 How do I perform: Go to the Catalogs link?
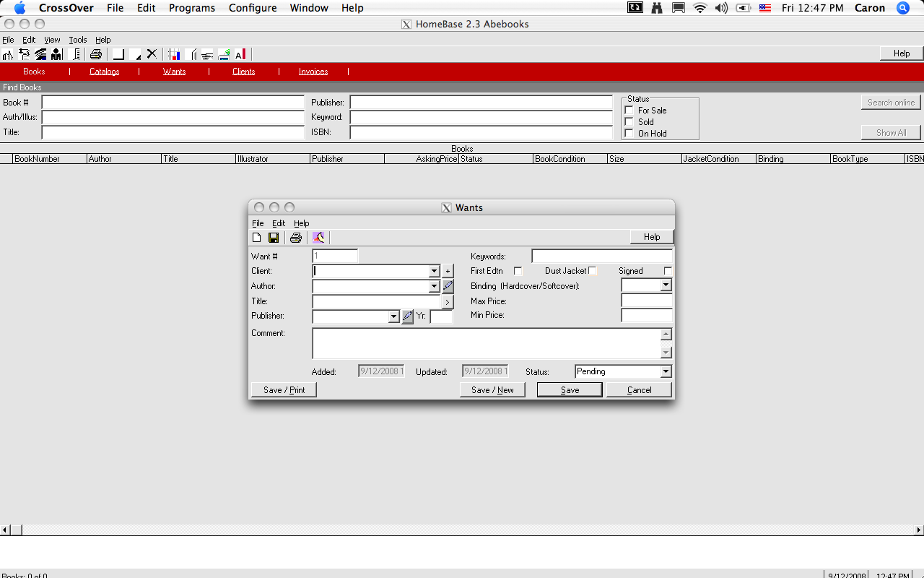pyautogui.click(x=105, y=72)
